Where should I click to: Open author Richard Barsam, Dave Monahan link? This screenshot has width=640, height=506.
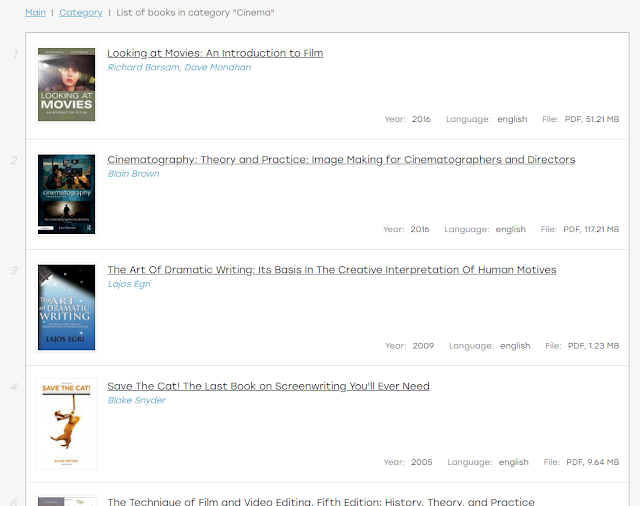click(x=179, y=67)
